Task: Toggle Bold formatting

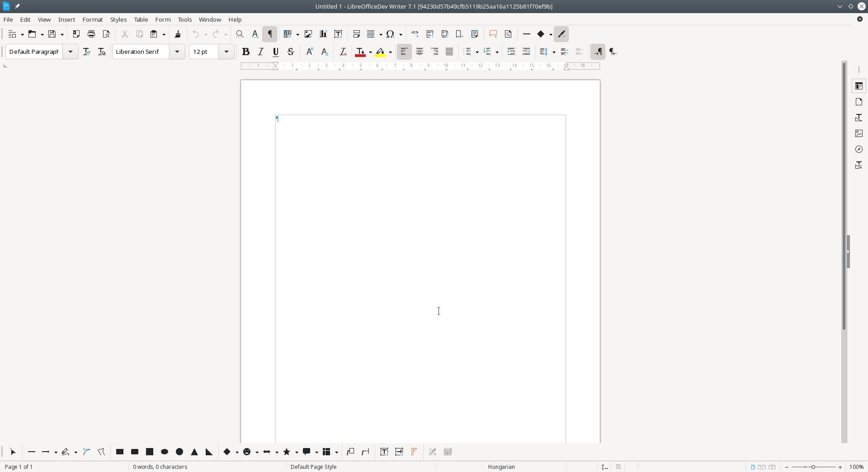Action: (246, 52)
